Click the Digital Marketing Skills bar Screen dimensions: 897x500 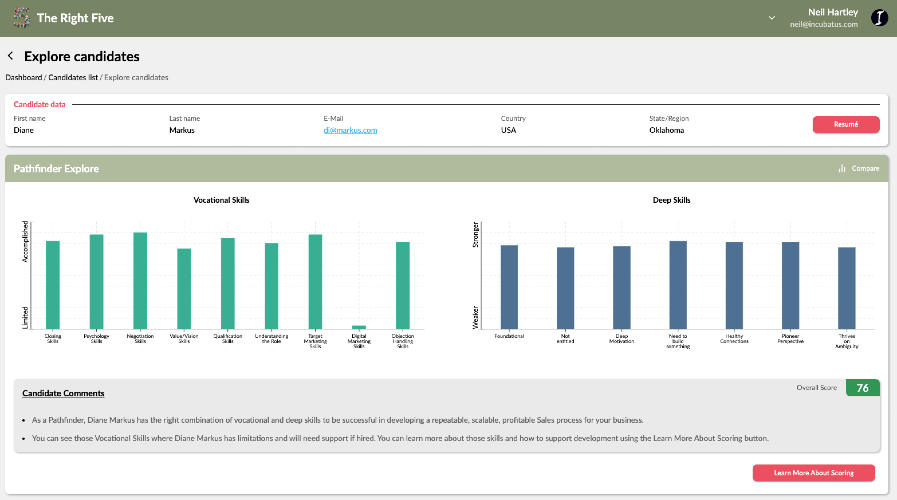pyautogui.click(x=359, y=327)
